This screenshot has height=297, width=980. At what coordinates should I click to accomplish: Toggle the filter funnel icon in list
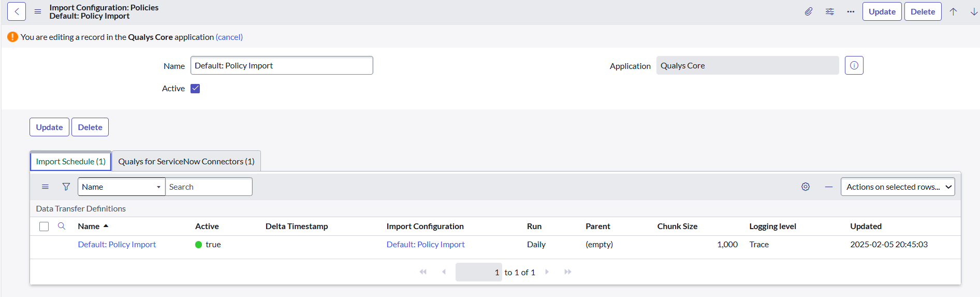click(66, 187)
